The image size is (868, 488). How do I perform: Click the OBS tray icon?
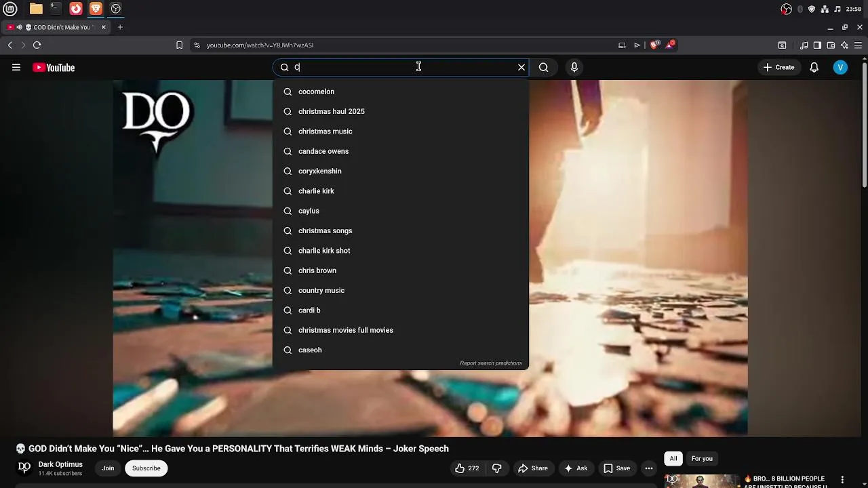click(786, 9)
